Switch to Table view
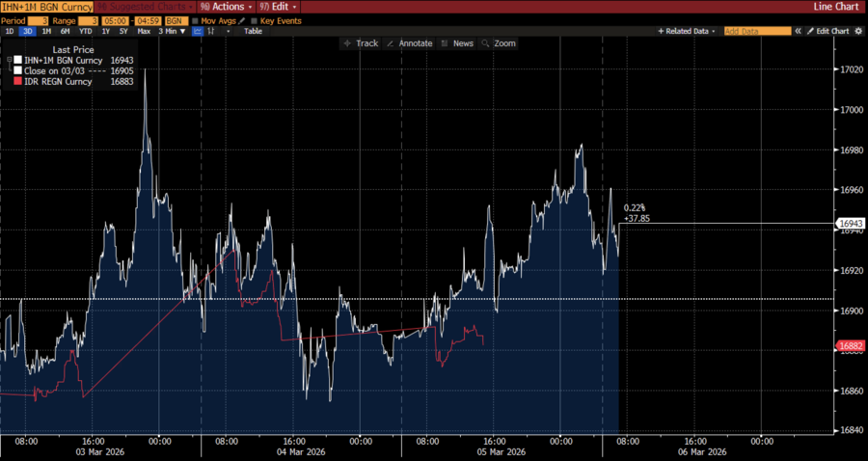The height and width of the screenshot is (461, 868). point(253,31)
